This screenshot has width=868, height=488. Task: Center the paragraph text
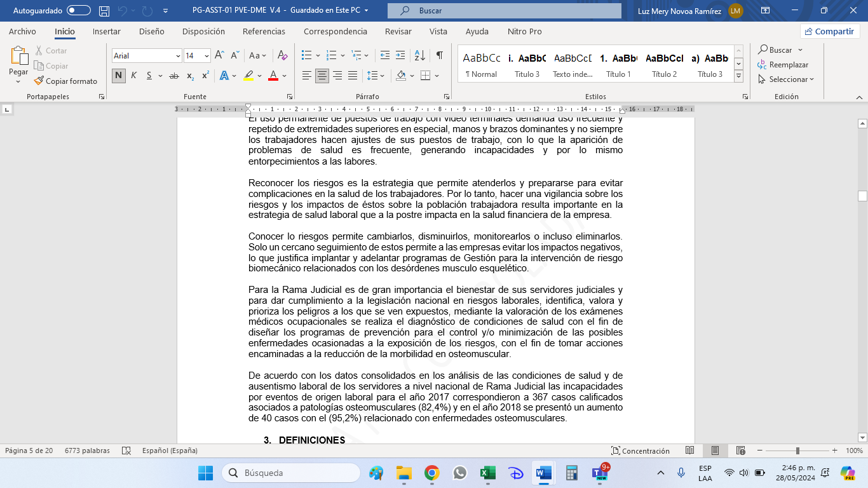click(x=322, y=76)
